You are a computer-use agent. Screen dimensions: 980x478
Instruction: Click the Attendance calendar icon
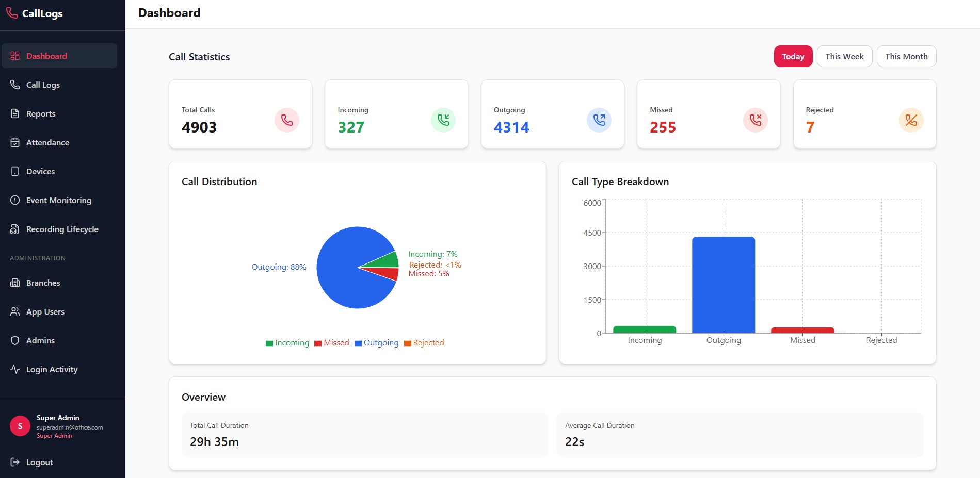15,142
